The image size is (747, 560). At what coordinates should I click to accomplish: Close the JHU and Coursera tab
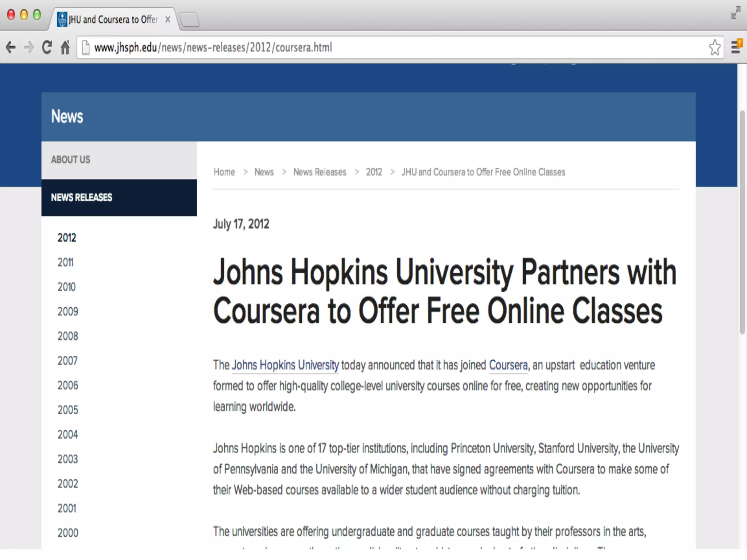click(167, 19)
